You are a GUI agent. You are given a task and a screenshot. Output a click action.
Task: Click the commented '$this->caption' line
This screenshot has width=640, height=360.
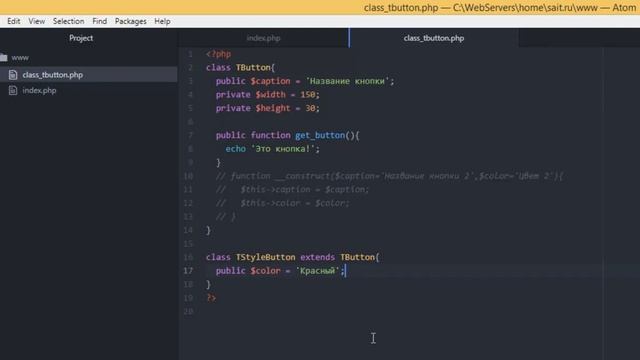tap(292, 189)
